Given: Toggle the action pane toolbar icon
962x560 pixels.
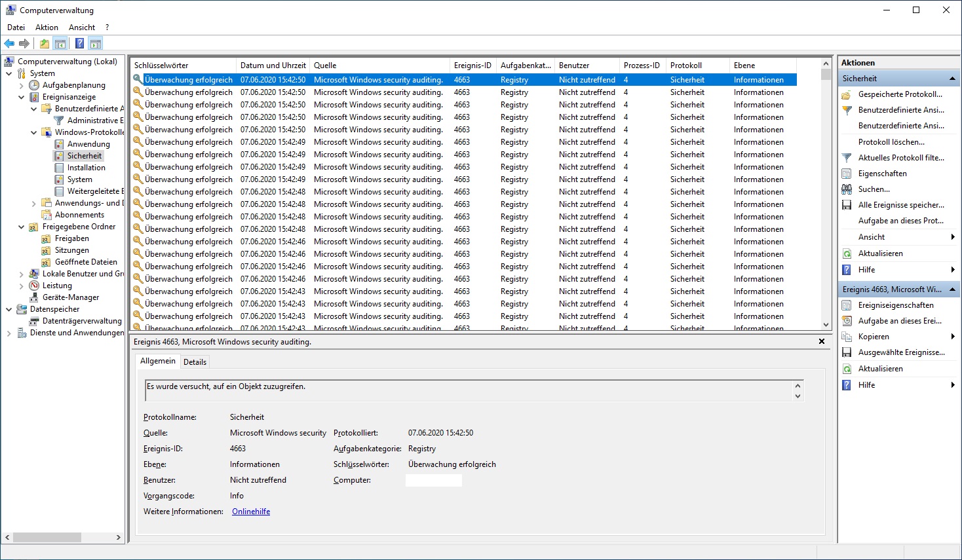Looking at the screenshot, I should point(96,44).
